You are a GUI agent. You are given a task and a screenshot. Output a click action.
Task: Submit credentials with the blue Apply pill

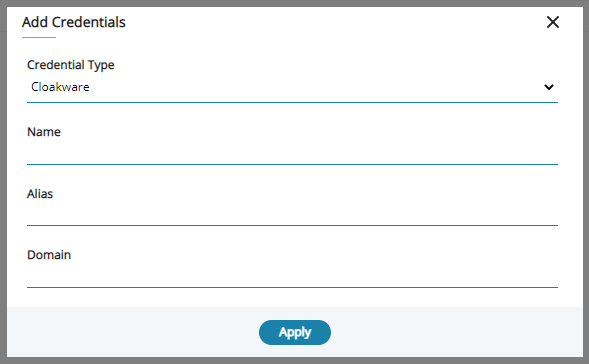pos(295,332)
